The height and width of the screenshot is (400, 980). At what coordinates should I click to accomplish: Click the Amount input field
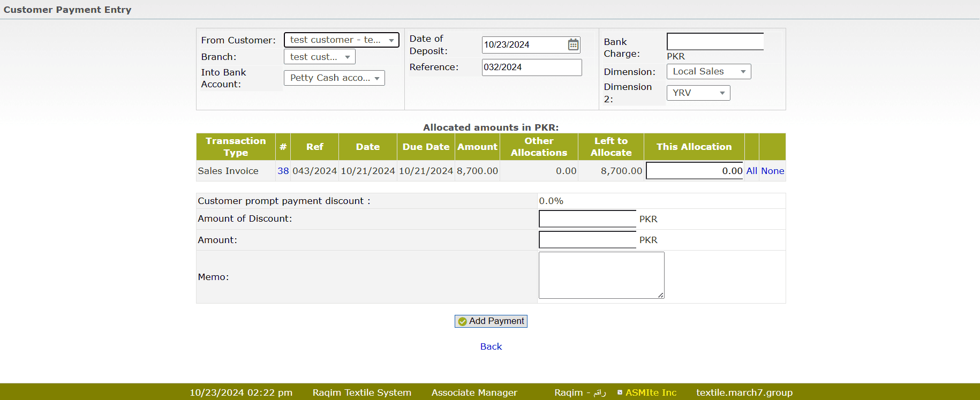pos(587,240)
